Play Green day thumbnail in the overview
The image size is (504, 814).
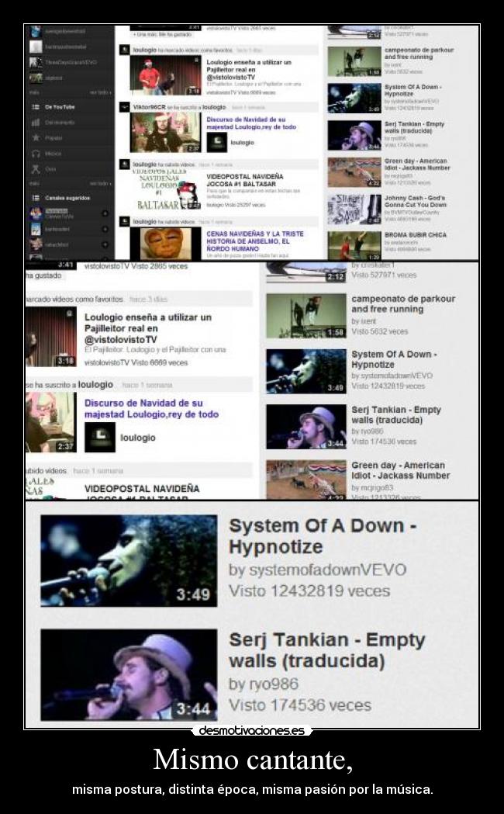click(x=354, y=172)
